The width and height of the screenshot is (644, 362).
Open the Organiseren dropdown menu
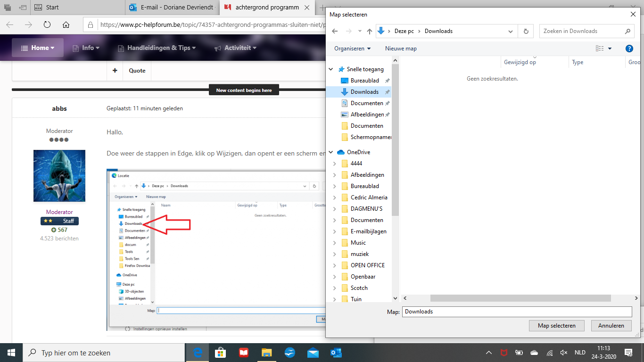tap(352, 49)
